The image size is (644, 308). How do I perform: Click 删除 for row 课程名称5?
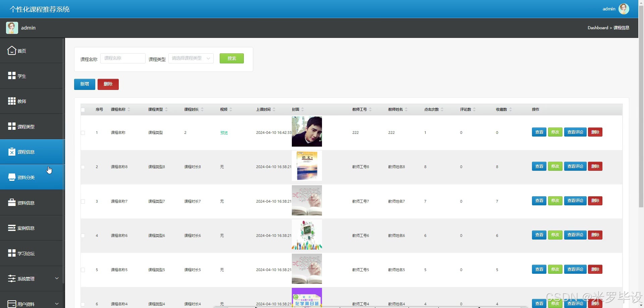point(595,269)
